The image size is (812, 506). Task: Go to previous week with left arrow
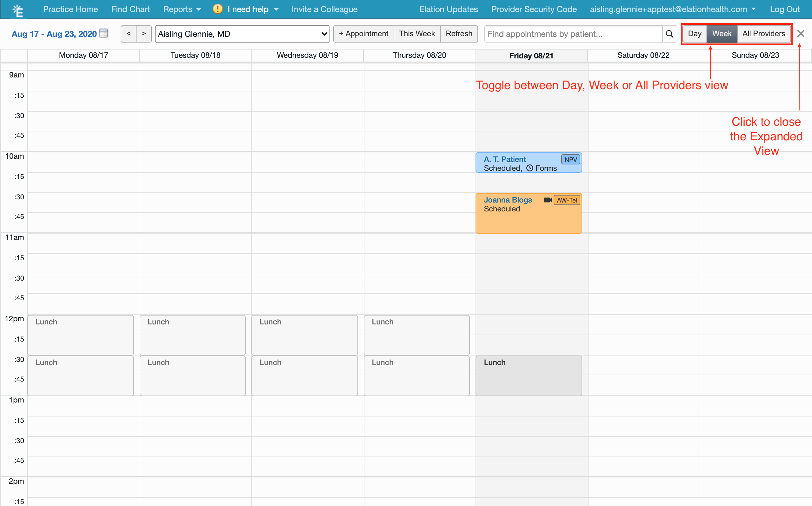tap(128, 34)
